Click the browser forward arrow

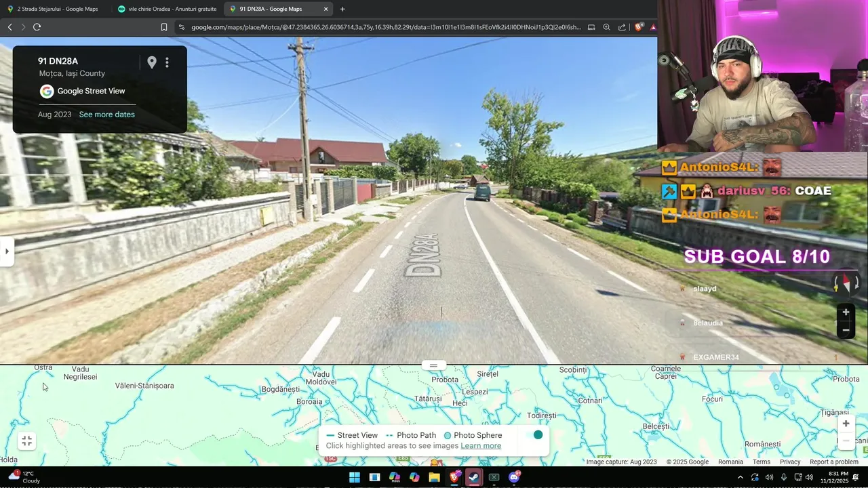pos(23,27)
